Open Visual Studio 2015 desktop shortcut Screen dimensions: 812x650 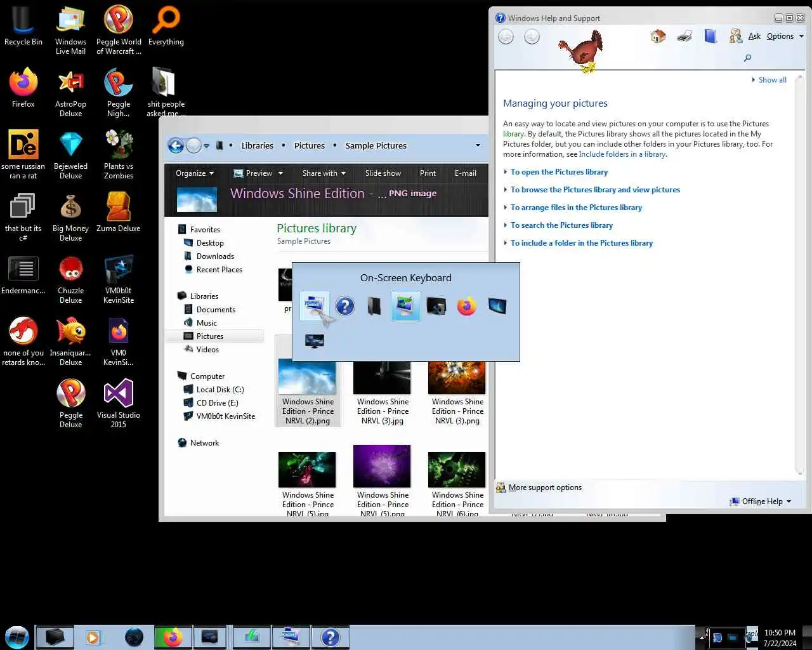point(119,404)
